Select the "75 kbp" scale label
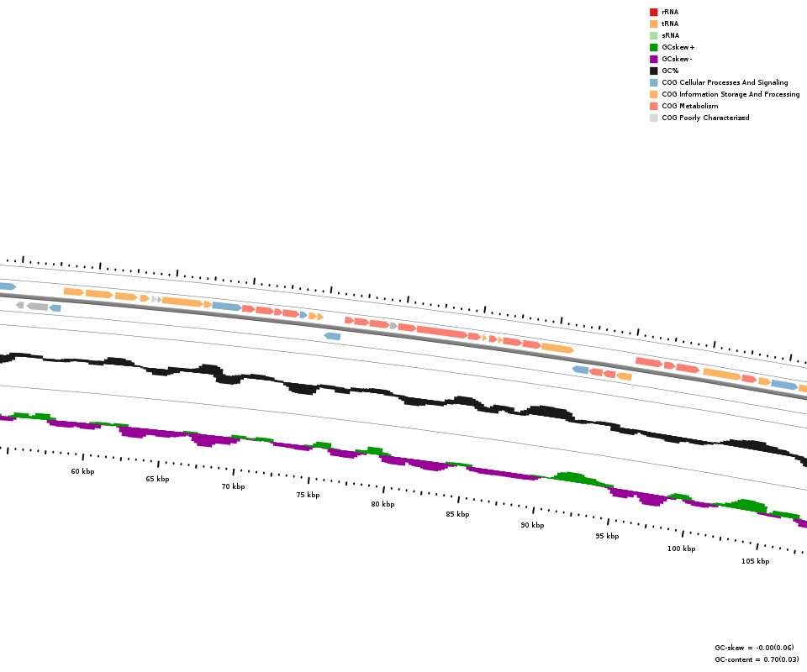This screenshot has width=807, height=672. coord(308,495)
